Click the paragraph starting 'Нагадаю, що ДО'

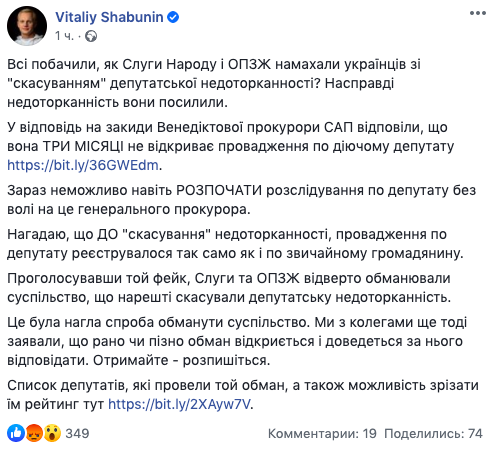235,244
